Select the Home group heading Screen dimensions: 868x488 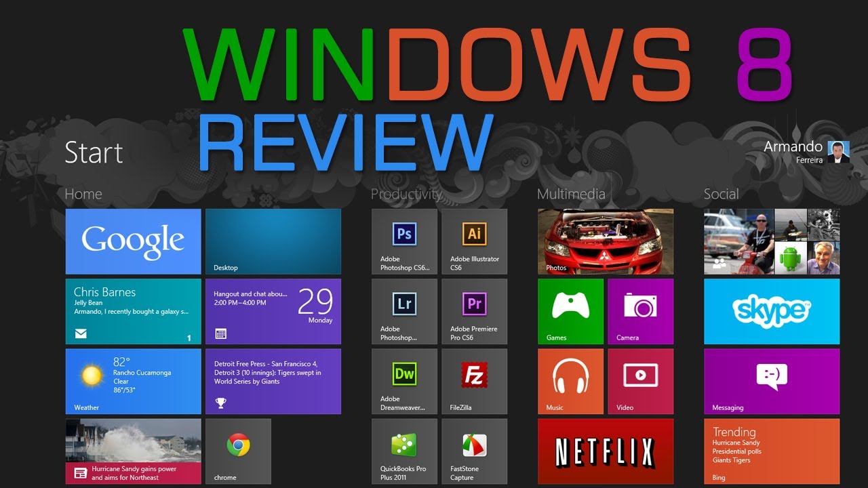coord(83,194)
